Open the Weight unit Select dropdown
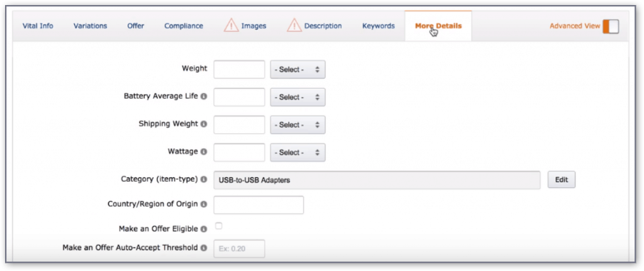 297,70
